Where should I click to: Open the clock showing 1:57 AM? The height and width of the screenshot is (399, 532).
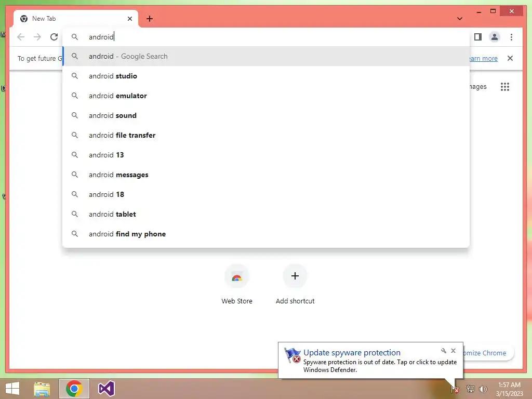[509, 389]
